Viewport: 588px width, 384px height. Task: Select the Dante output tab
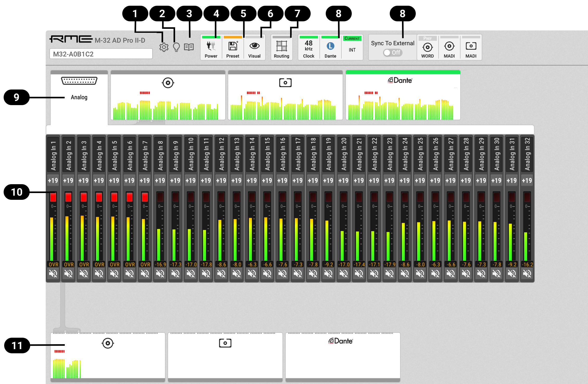[343, 357]
